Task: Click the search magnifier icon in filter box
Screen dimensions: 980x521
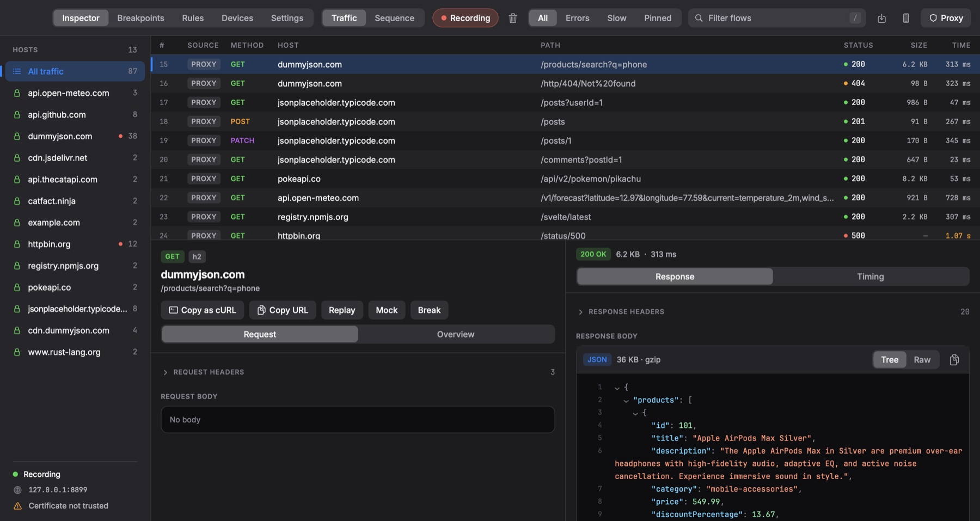Action: [x=699, y=18]
